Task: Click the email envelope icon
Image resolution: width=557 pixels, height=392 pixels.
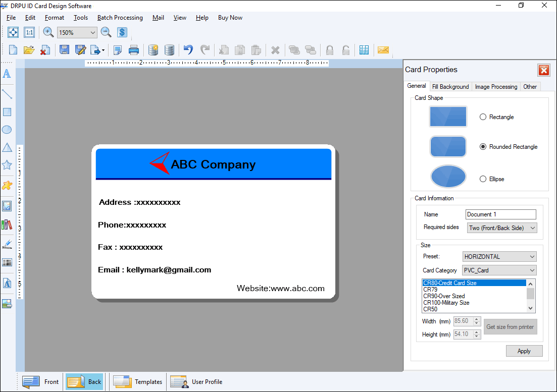Action: pyautogui.click(x=383, y=50)
